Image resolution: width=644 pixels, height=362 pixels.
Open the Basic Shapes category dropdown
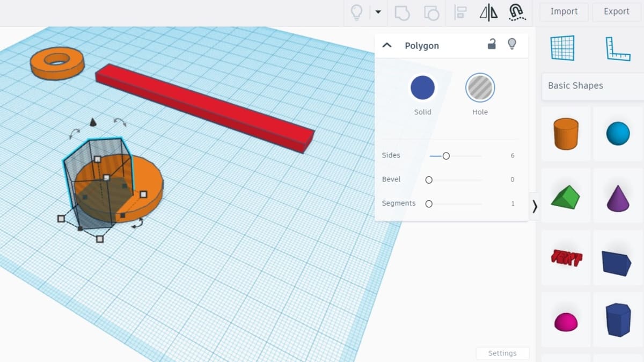[x=592, y=86]
